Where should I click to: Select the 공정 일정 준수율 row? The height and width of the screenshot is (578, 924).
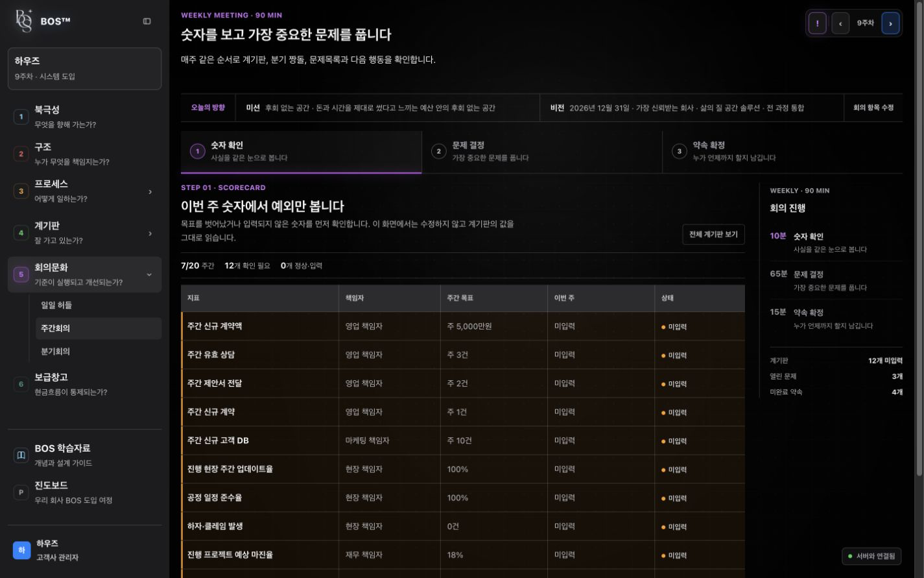pos(463,498)
